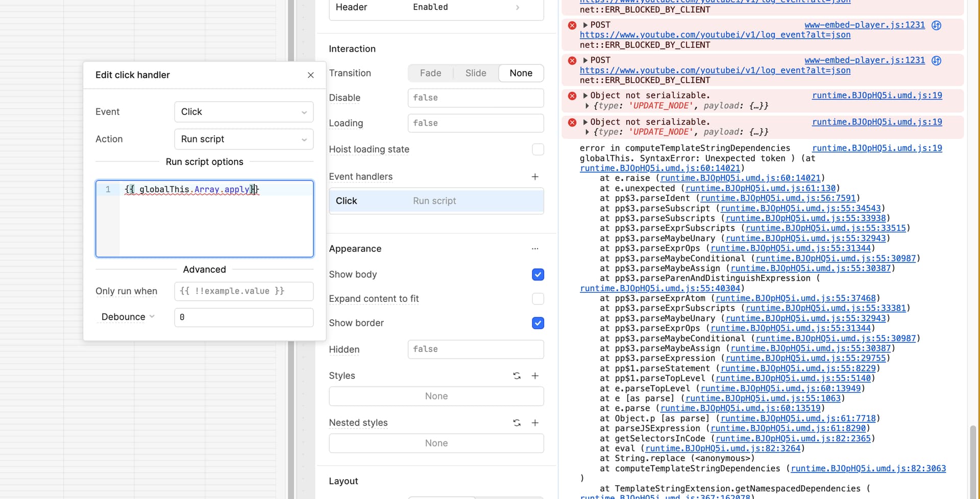Toggle the Hoist loading state checkbox
The width and height of the screenshot is (980, 499).
coord(538,150)
